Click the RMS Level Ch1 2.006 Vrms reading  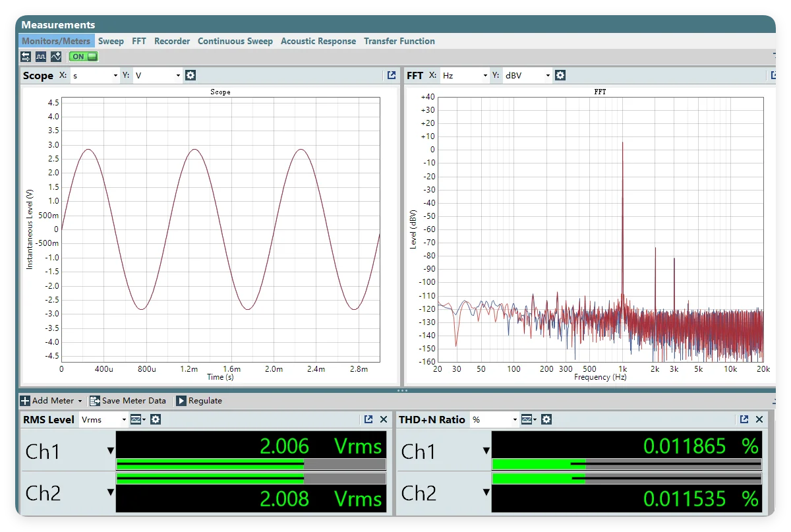coord(321,446)
